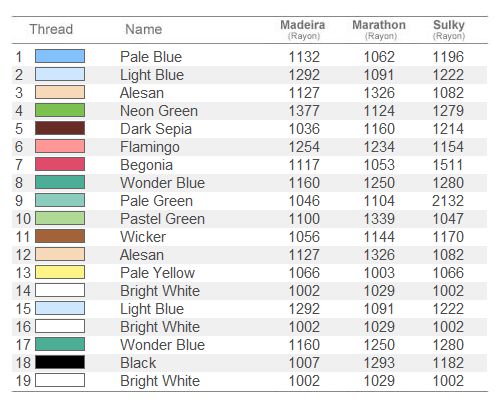Click Sulky code 2132 for Pale Green

pos(448,201)
